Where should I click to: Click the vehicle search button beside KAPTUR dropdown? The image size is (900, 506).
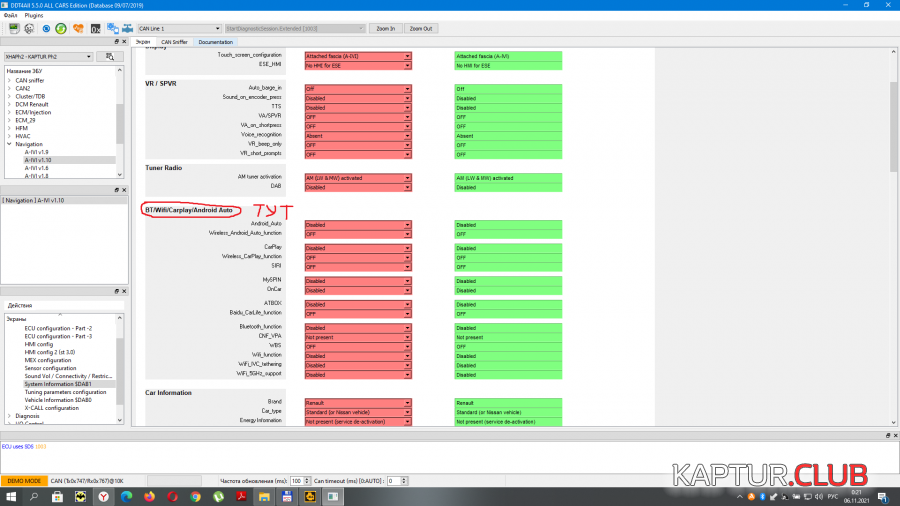point(110,57)
